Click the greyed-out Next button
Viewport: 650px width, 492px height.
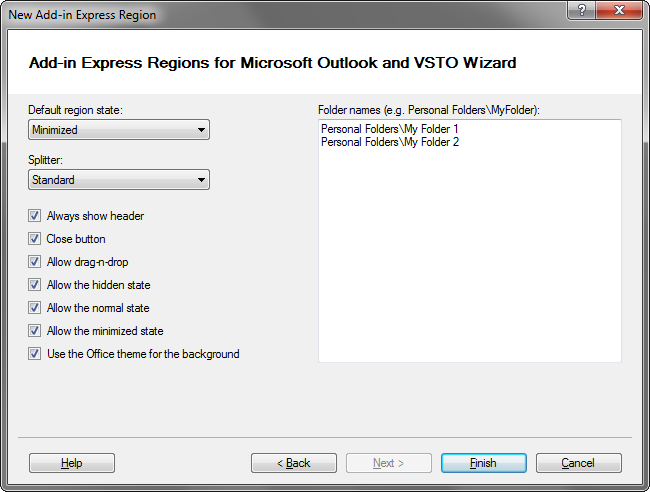tap(388, 463)
